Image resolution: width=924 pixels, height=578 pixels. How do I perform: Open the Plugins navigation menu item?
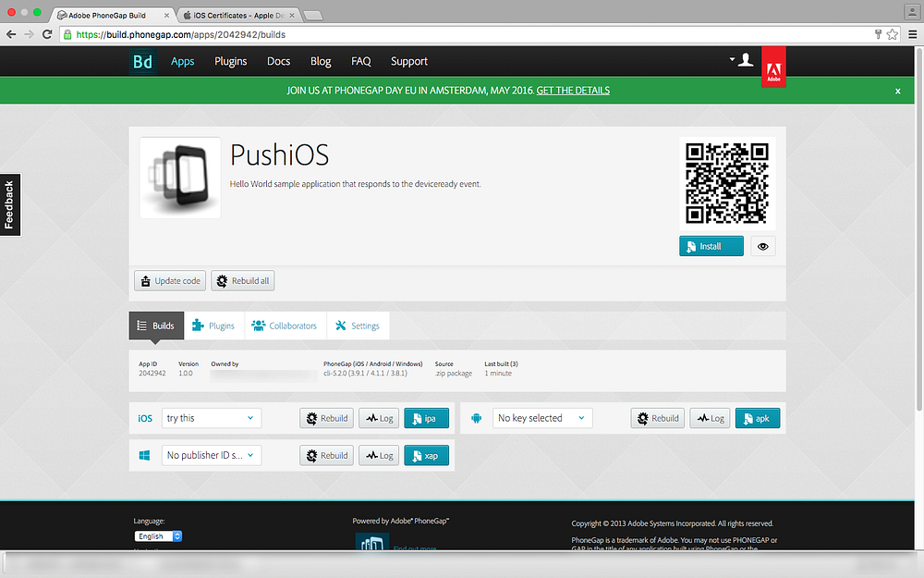pyautogui.click(x=230, y=61)
